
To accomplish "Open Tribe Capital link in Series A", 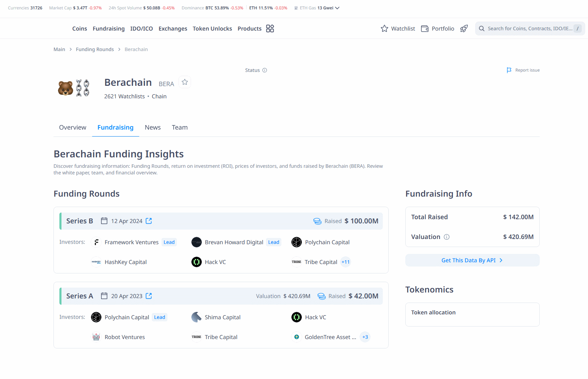I will pyautogui.click(x=221, y=337).
